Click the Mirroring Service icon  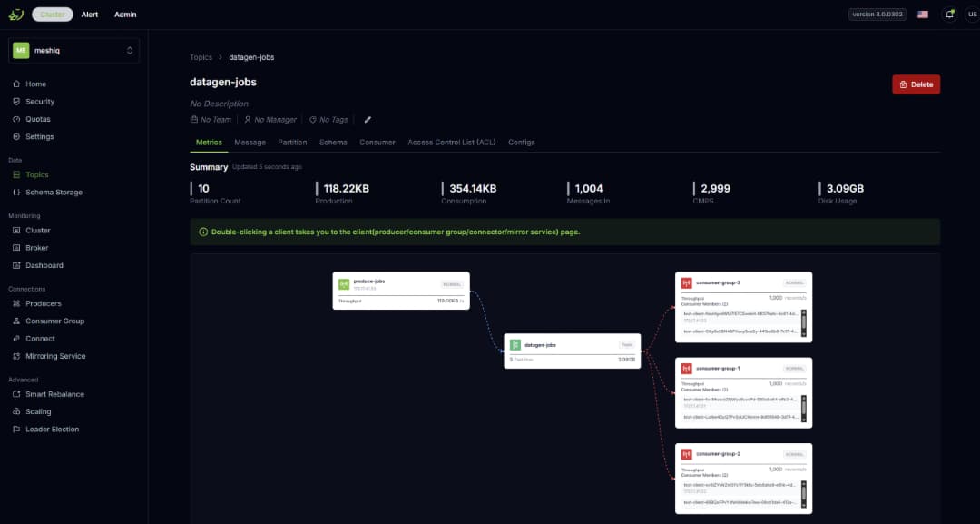point(16,356)
